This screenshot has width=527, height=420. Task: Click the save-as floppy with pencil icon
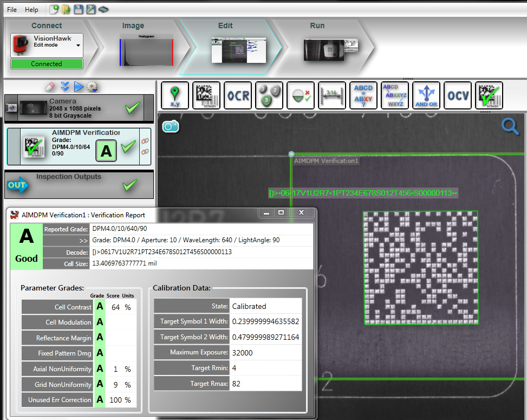[91, 9]
